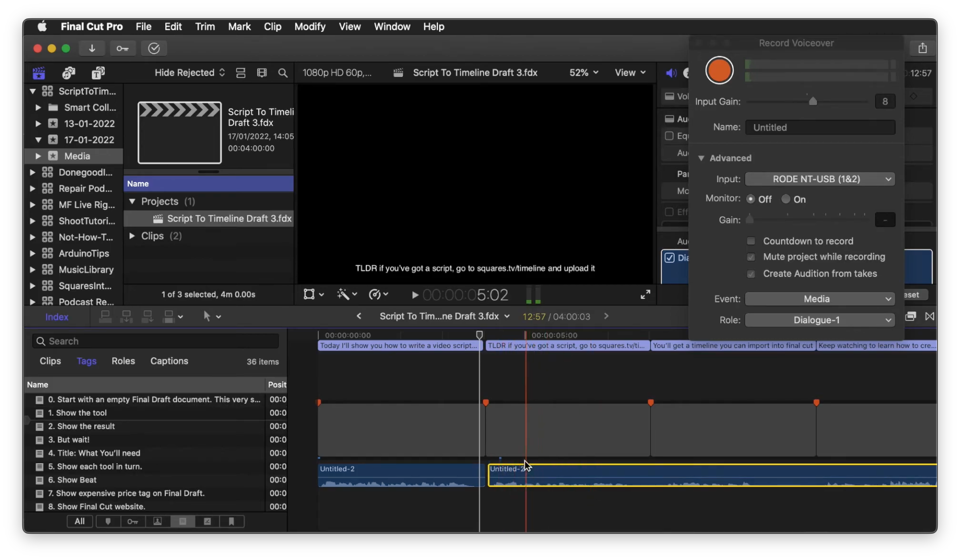Play the timeline from the viewer
This screenshot has width=960, height=560.
point(415,295)
